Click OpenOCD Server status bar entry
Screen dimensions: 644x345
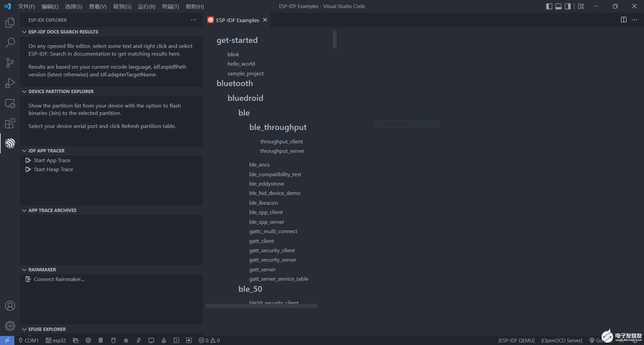click(562, 340)
